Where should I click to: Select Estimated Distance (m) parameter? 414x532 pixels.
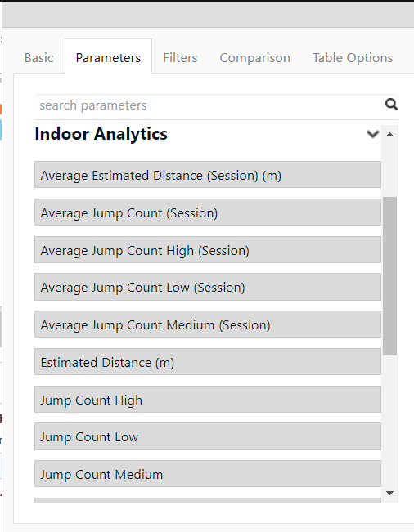point(208,362)
